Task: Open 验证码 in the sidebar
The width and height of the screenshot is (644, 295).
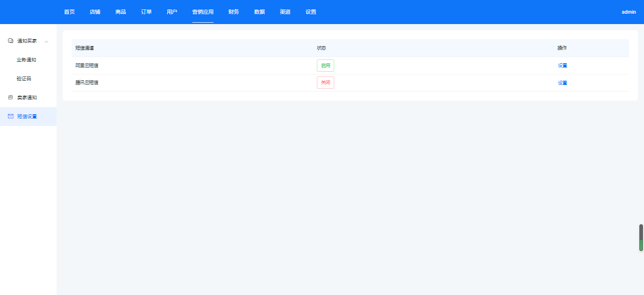Action: point(24,79)
